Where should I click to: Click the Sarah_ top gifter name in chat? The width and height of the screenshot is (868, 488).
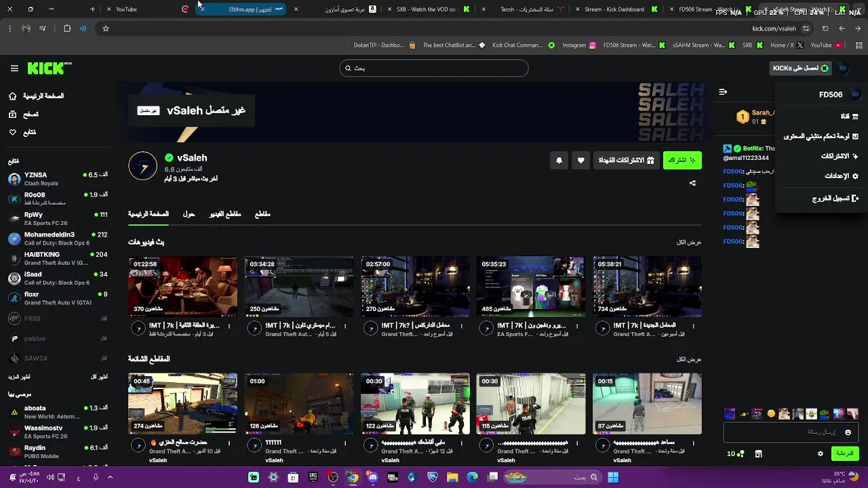point(762,113)
